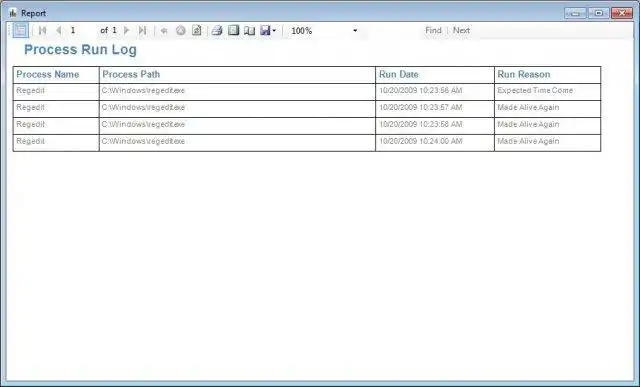Click the Find search text field
The width and height of the screenshot is (640, 387).
[x=394, y=30]
